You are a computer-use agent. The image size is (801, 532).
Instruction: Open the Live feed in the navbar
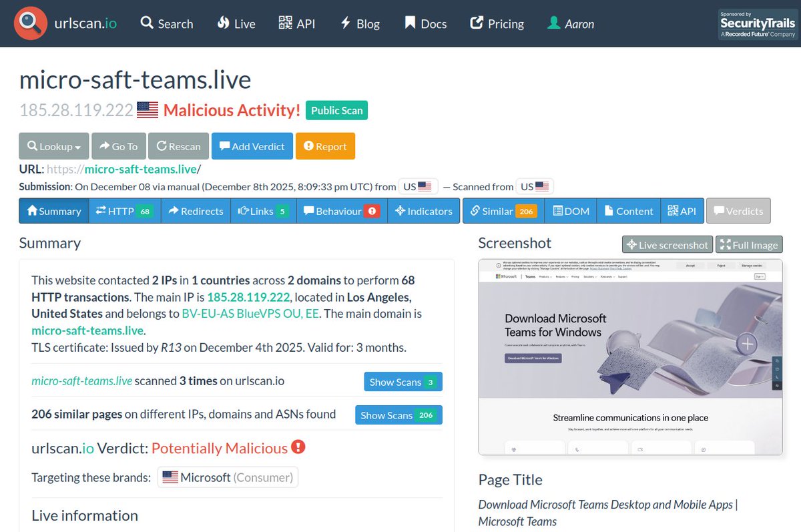[236, 23]
